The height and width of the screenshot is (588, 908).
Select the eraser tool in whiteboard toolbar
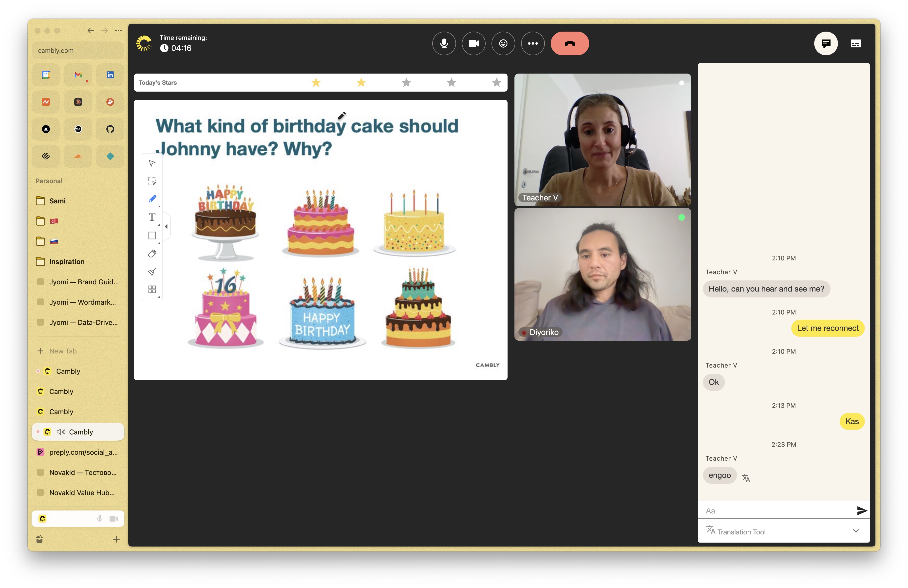click(x=152, y=254)
